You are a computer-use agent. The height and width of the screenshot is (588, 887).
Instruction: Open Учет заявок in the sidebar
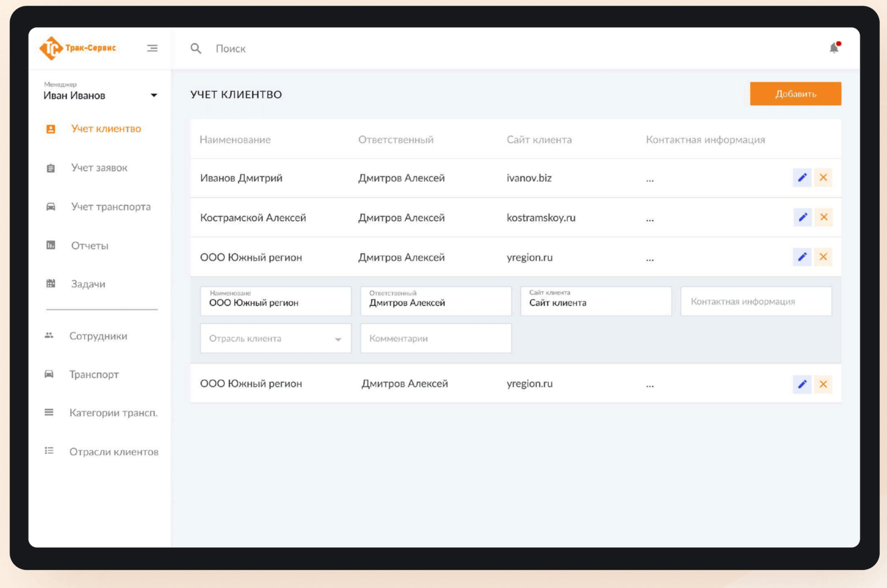pyautogui.click(x=99, y=168)
